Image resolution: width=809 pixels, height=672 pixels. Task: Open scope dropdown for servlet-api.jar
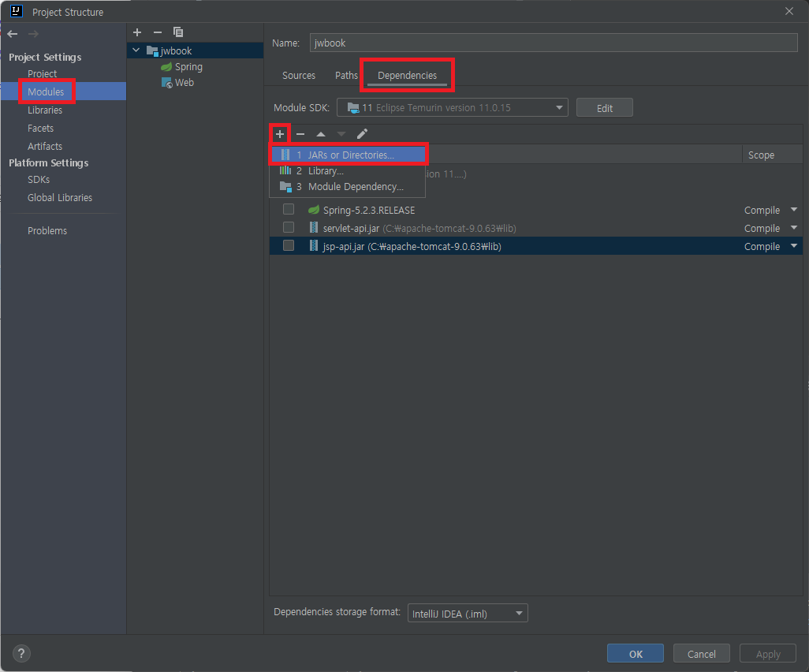pyautogui.click(x=793, y=228)
